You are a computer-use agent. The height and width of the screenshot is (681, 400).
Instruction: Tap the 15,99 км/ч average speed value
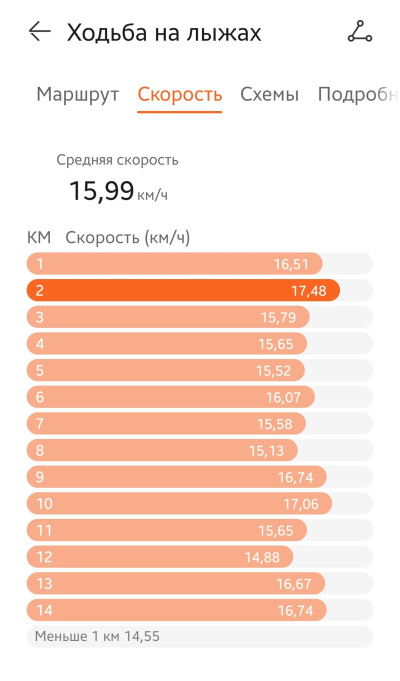[118, 191]
